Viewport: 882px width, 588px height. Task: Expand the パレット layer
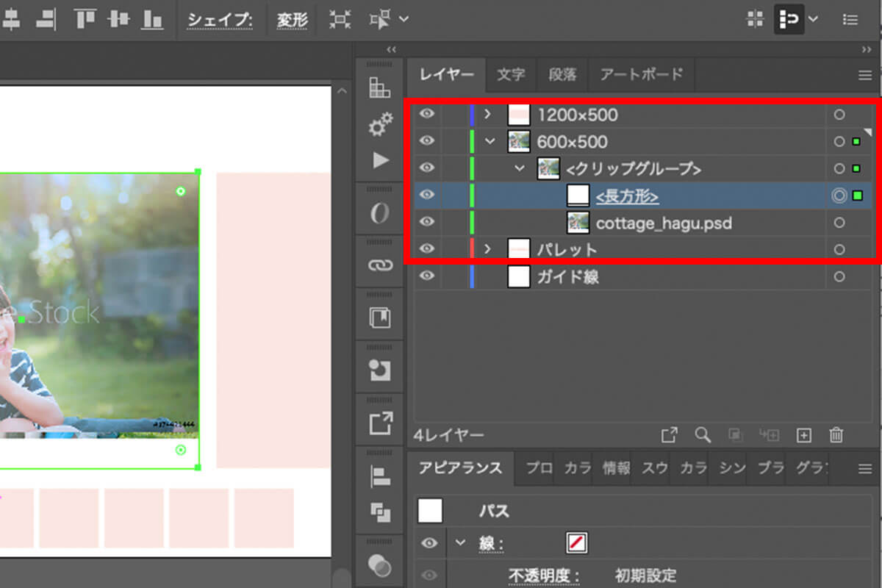(x=487, y=250)
